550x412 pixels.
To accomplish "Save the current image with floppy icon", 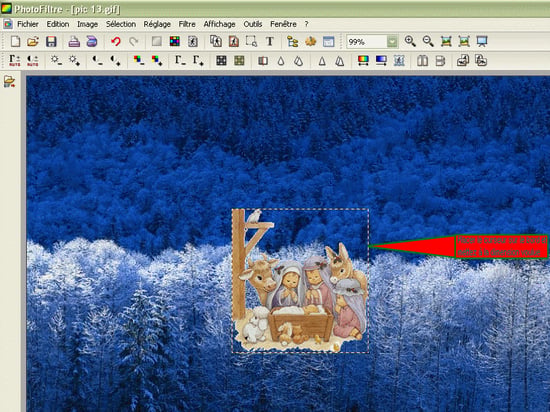I will (x=51, y=42).
